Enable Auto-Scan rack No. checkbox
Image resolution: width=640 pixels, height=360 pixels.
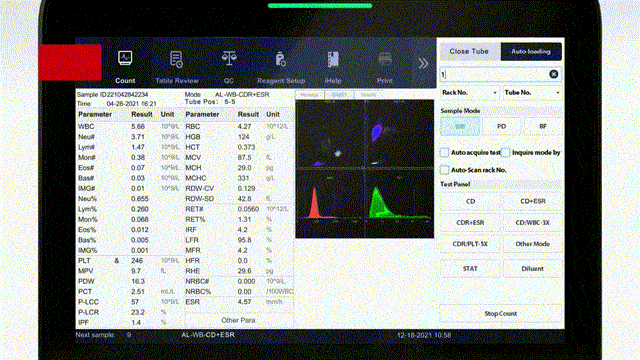click(444, 170)
